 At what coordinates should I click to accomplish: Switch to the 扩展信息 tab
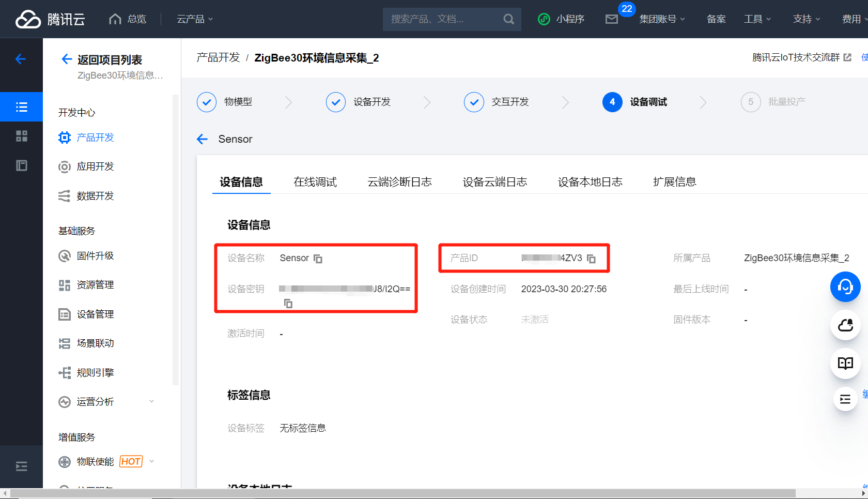coord(675,182)
